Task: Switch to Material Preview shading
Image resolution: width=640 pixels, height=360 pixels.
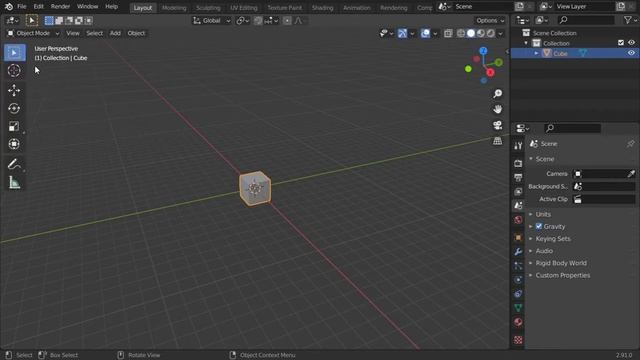Action: [481, 33]
